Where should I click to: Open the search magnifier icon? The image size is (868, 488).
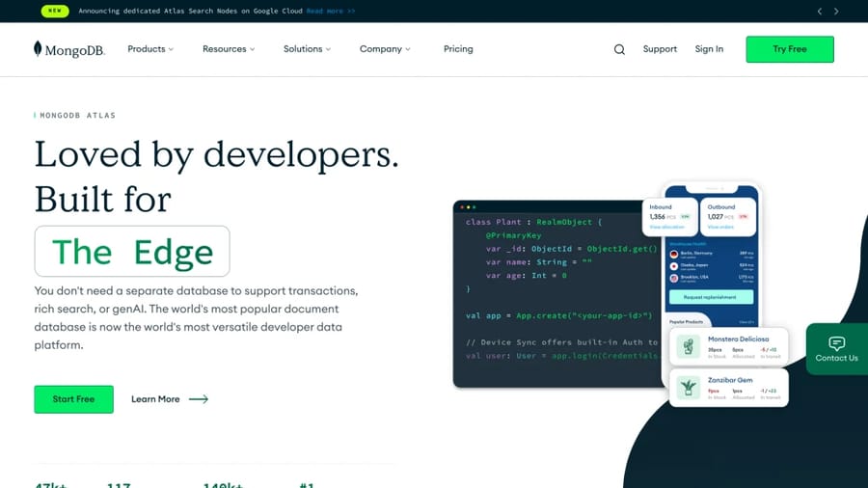coord(619,49)
